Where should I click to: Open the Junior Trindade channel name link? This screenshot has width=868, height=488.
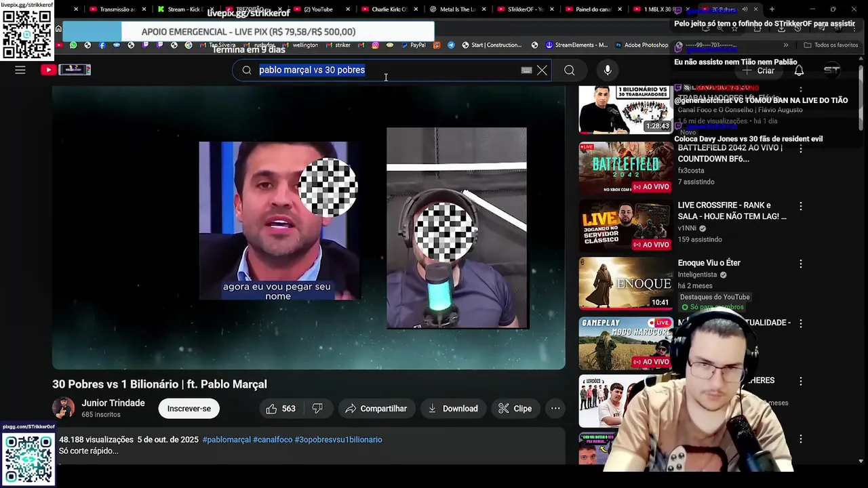(113, 403)
